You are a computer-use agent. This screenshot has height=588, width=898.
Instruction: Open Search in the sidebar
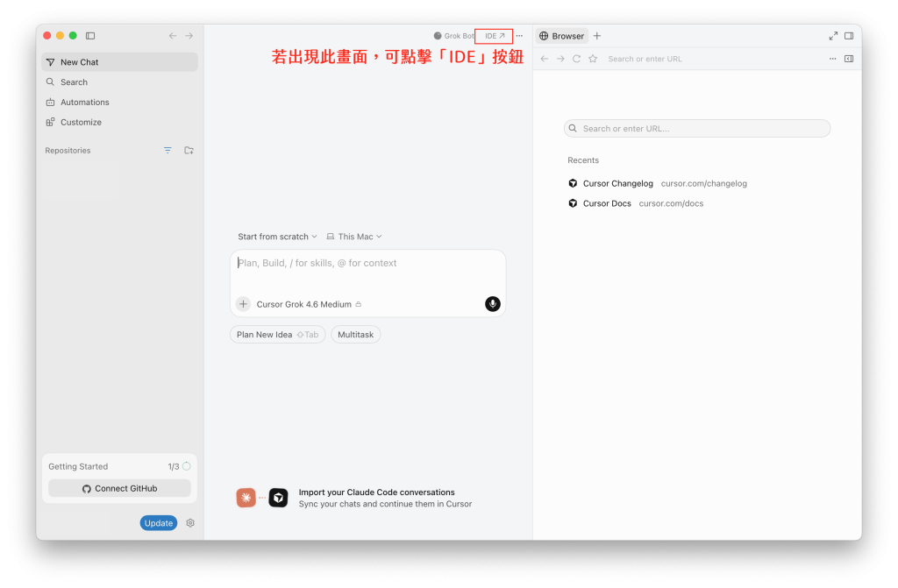(119, 81)
